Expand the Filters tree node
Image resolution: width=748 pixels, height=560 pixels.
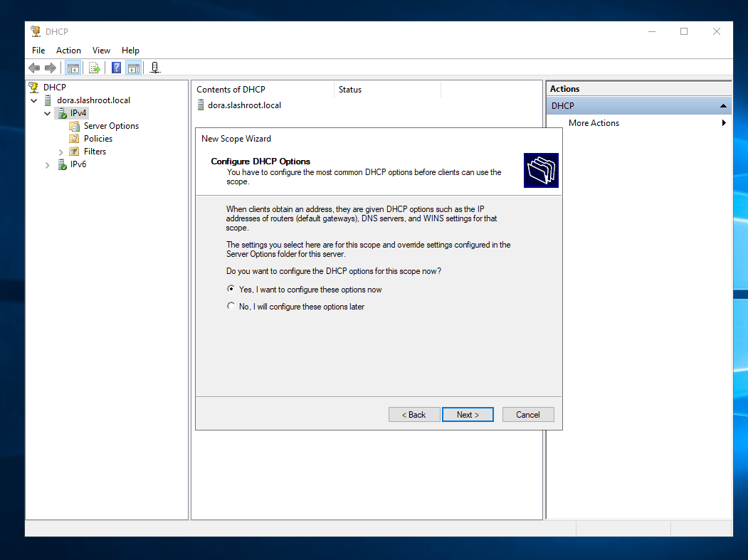[61, 152]
